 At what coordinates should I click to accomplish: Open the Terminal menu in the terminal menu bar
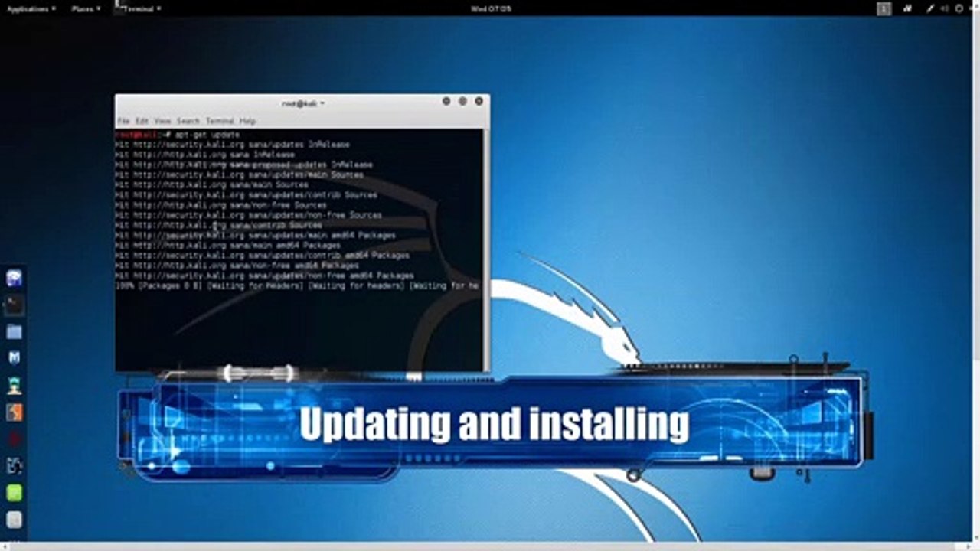pos(220,121)
